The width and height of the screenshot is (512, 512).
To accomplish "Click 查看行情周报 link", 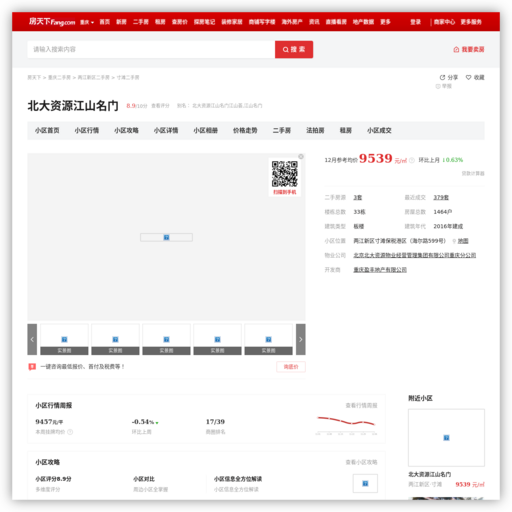I will [361, 405].
